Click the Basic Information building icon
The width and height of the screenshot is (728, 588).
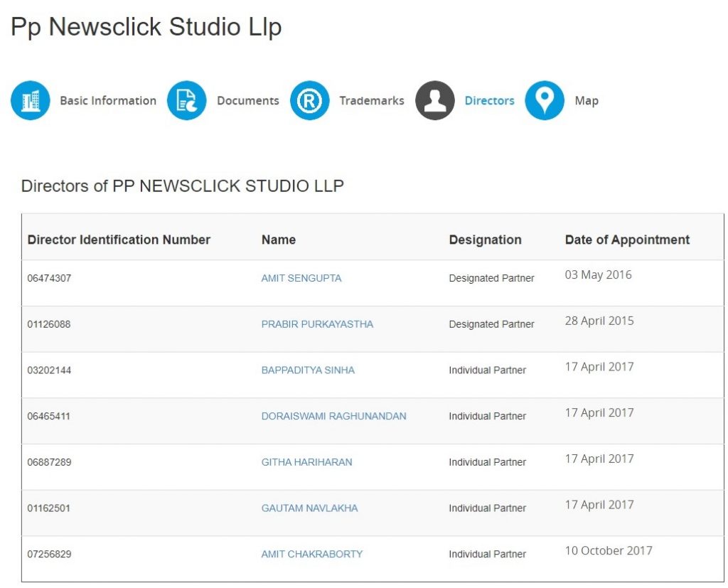[31, 101]
